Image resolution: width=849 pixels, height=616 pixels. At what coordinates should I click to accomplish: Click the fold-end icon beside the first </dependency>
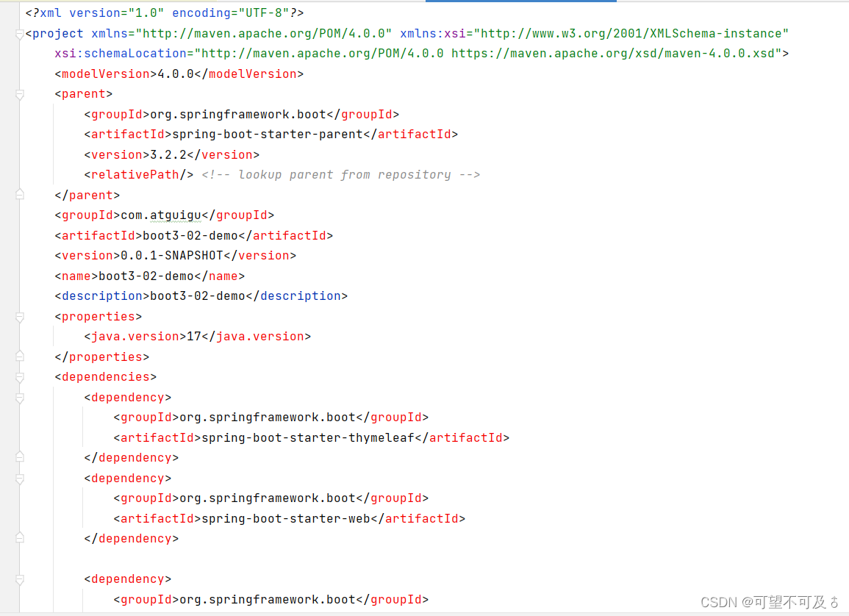pyautogui.click(x=20, y=457)
